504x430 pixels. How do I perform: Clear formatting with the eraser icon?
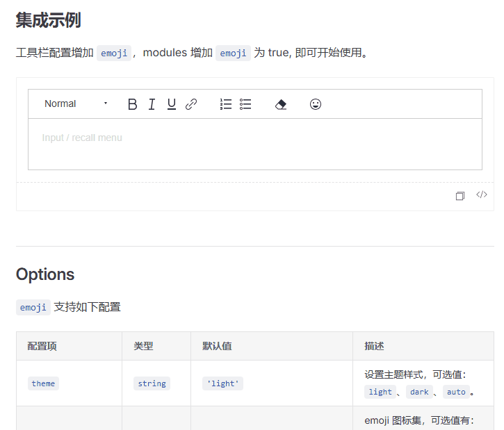[x=281, y=104]
